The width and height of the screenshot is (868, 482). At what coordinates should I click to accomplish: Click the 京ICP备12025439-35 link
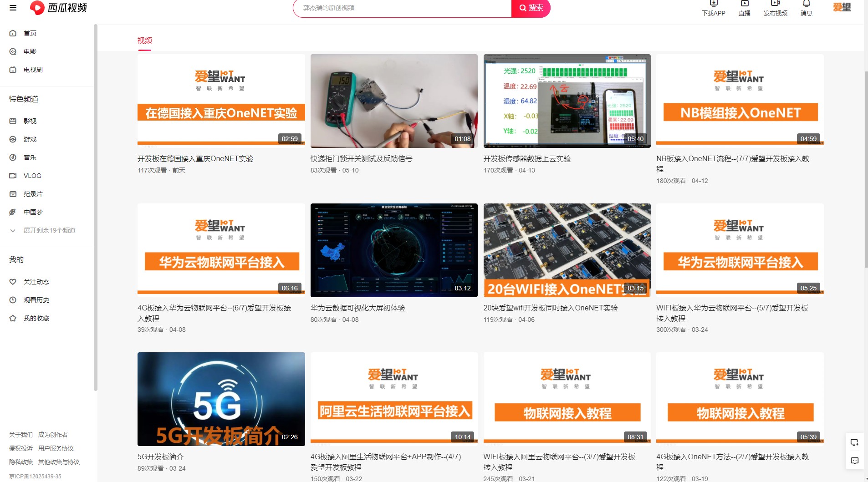[x=35, y=477]
